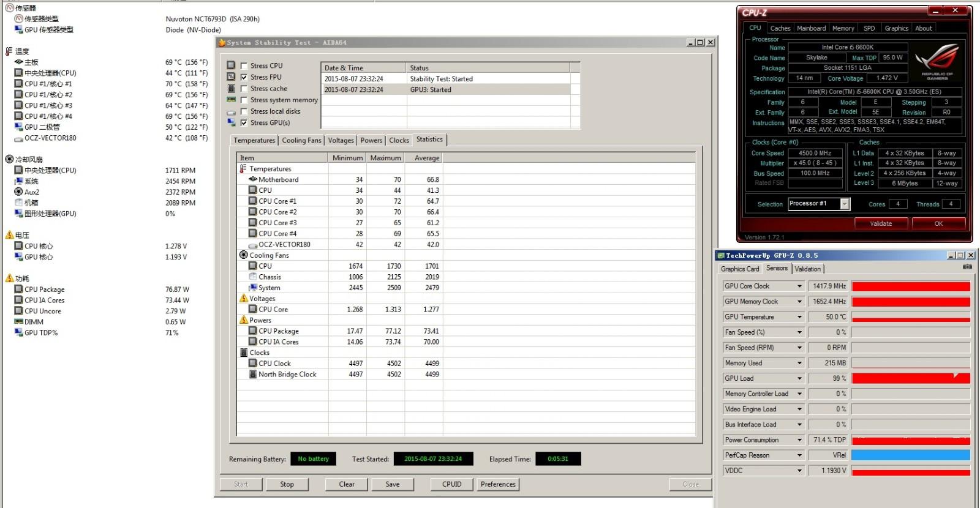
Task: Click the System fan icon in the statistics list
Action: tap(253, 288)
